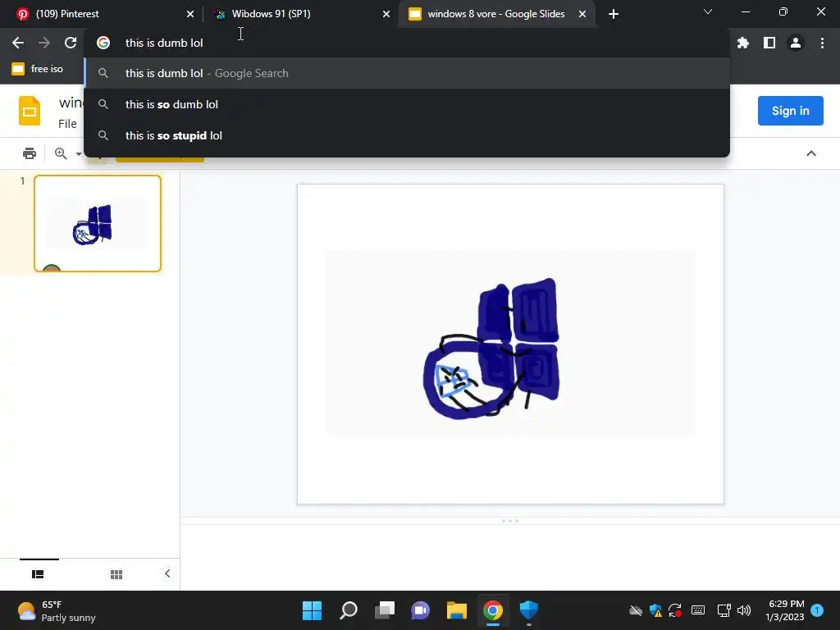
Task: Print the presentation with the printer icon
Action: point(30,153)
